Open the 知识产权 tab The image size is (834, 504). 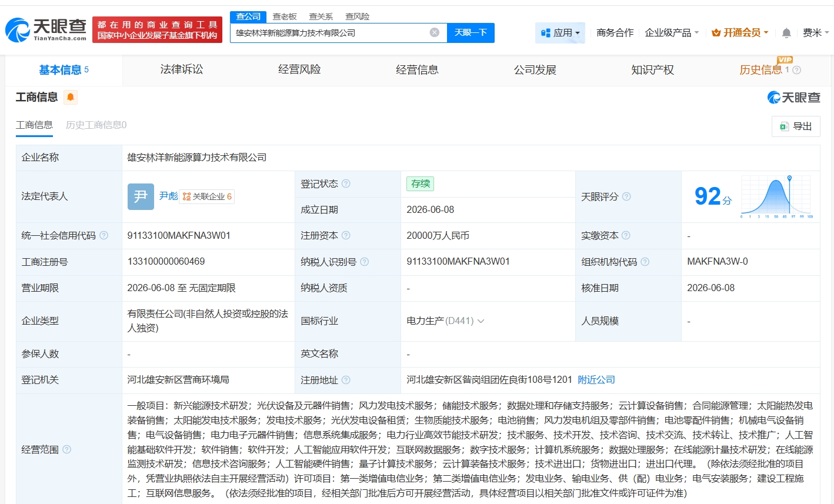[652, 70]
